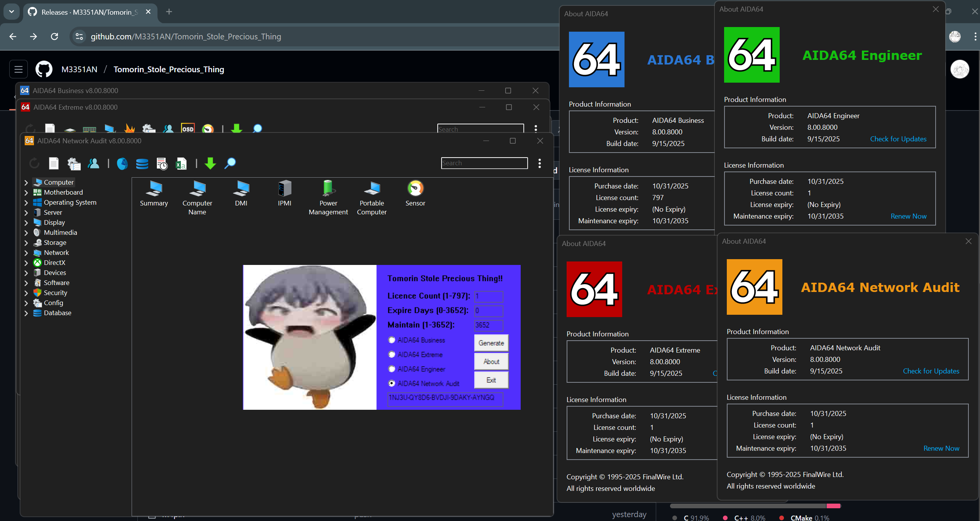
Task: Expand the Operating System tree node
Action: coord(26,202)
